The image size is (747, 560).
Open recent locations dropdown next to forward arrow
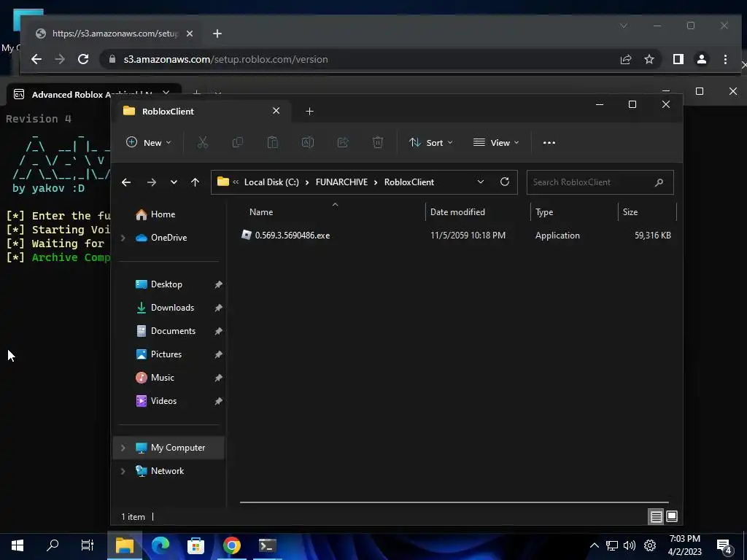pos(174,182)
